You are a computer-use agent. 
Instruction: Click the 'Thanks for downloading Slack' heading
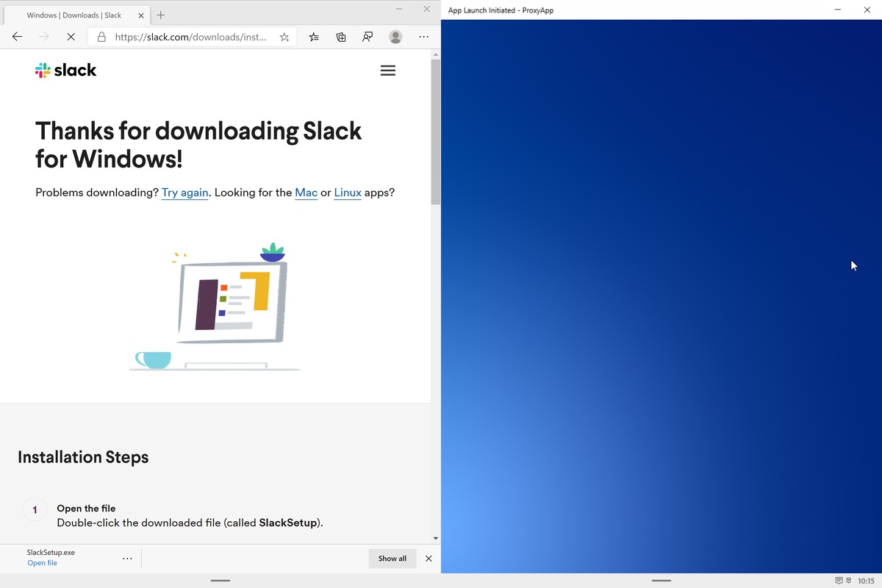[x=198, y=145]
